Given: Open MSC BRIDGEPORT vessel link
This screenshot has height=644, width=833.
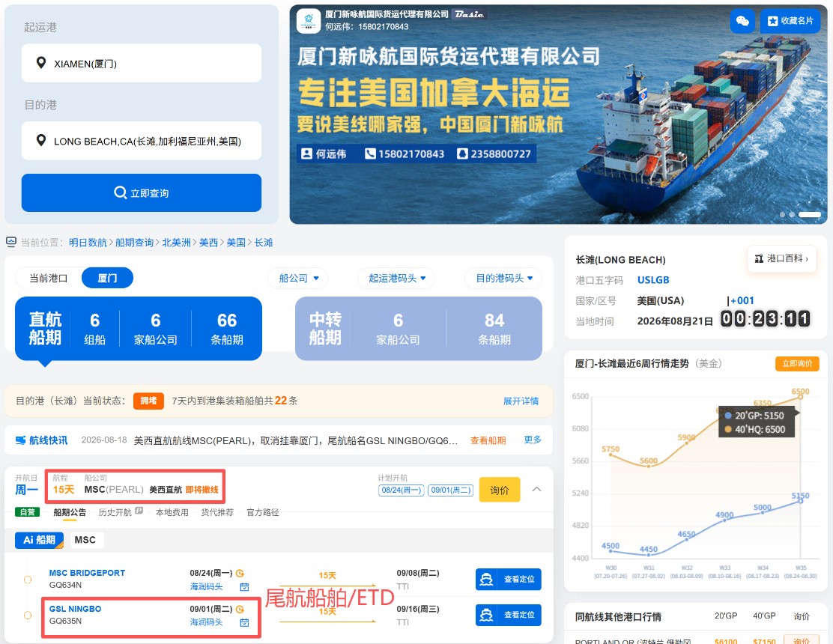Looking at the screenshot, I should click(87, 573).
